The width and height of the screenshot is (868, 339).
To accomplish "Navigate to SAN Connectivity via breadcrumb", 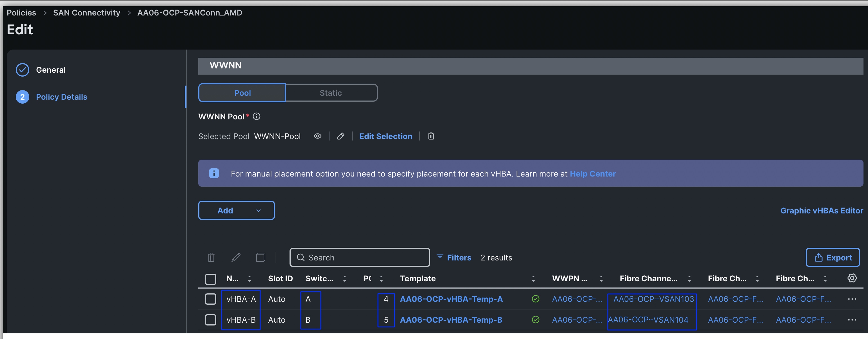I will pos(86,12).
